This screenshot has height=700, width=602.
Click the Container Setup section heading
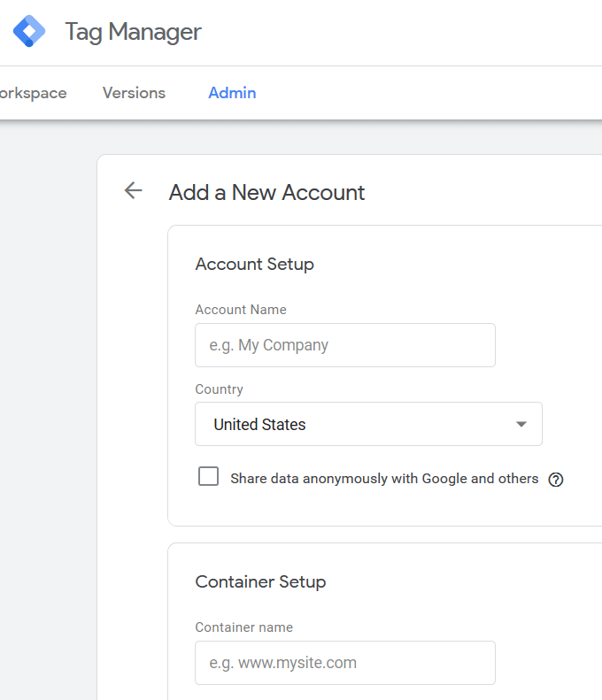pyautogui.click(x=260, y=581)
